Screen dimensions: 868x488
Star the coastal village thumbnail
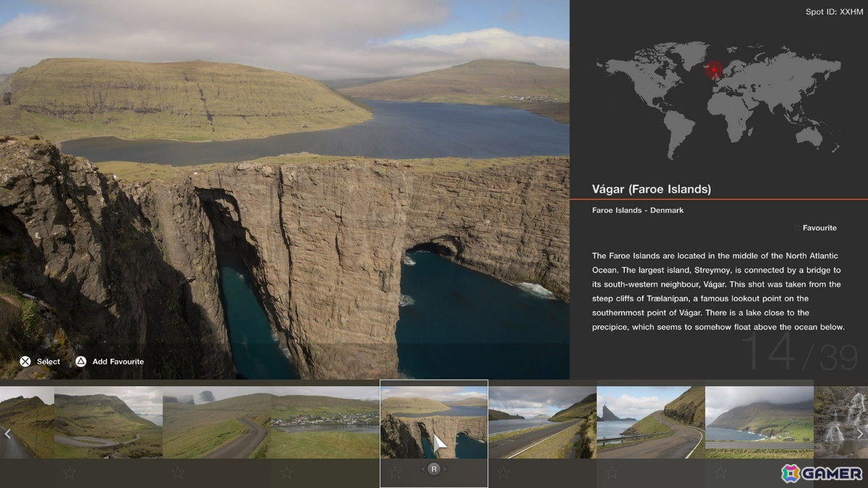(286, 473)
